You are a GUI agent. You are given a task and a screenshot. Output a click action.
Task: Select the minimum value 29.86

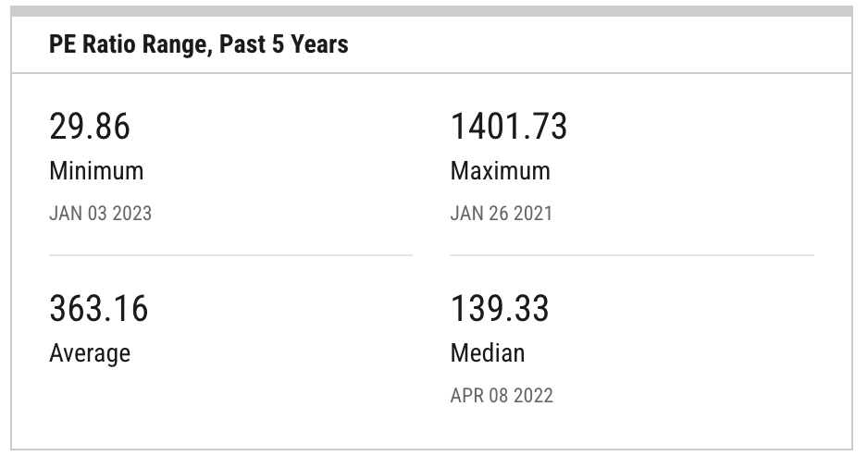coord(90,126)
